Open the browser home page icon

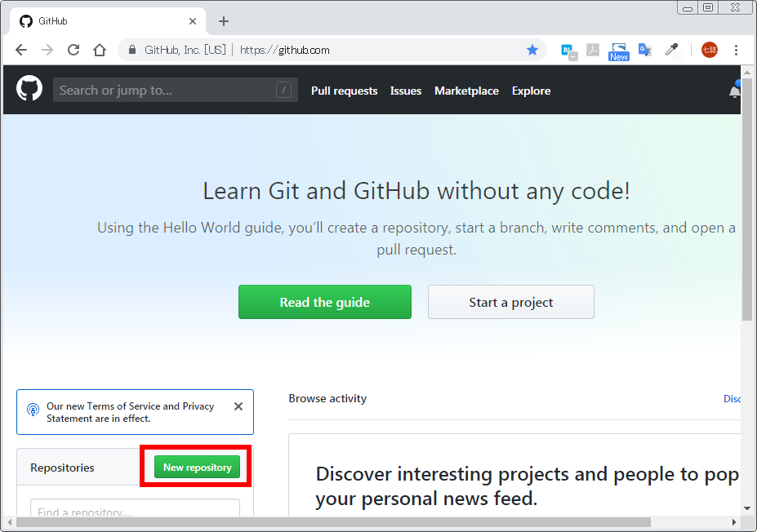(100, 50)
